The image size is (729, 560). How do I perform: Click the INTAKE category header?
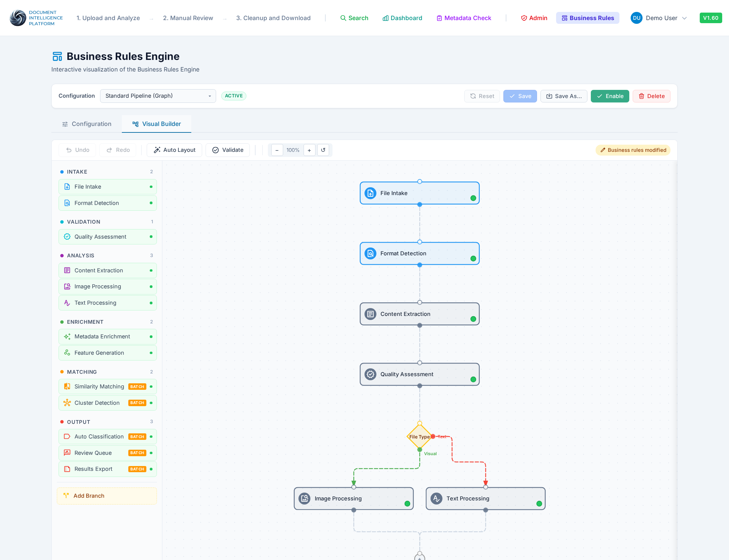pos(107,172)
